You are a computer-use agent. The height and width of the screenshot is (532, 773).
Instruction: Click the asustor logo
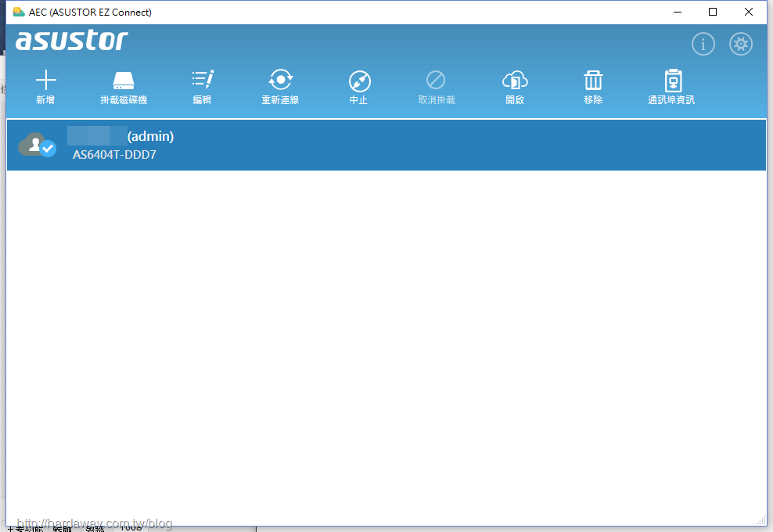coord(72,41)
